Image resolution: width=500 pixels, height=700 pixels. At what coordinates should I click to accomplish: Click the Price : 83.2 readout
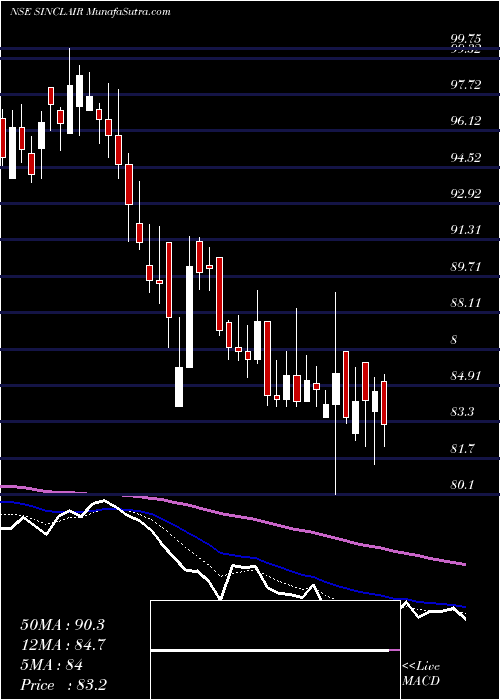[x=63, y=685]
